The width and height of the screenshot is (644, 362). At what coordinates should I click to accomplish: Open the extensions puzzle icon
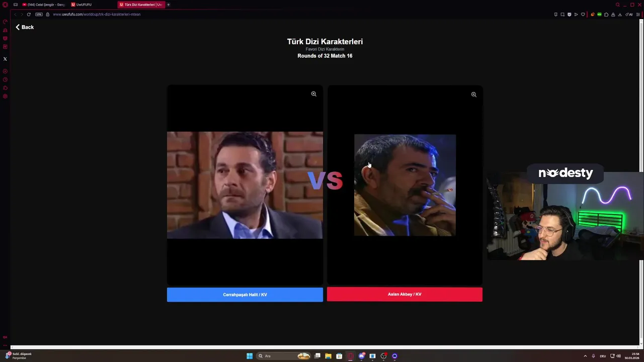[606, 15]
